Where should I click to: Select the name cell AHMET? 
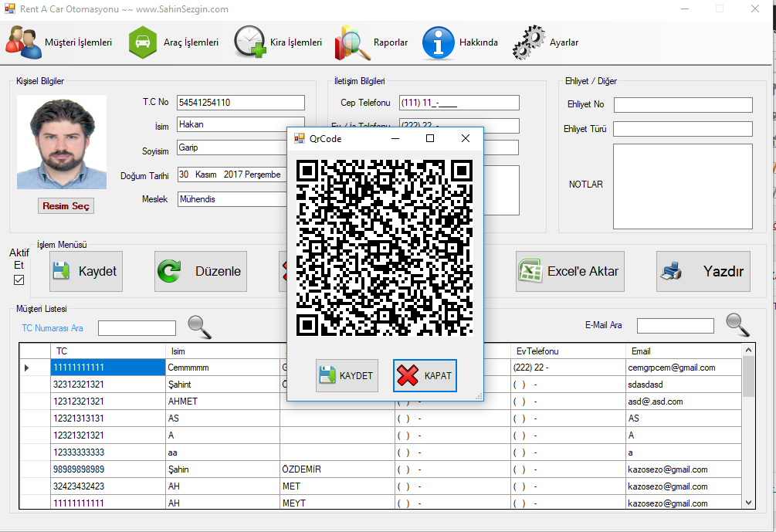click(222, 402)
